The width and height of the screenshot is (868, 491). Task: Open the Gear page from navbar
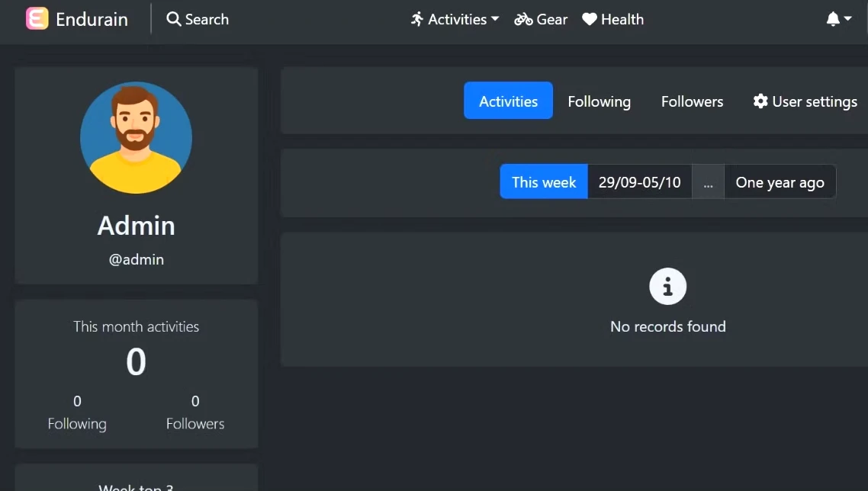551,19
